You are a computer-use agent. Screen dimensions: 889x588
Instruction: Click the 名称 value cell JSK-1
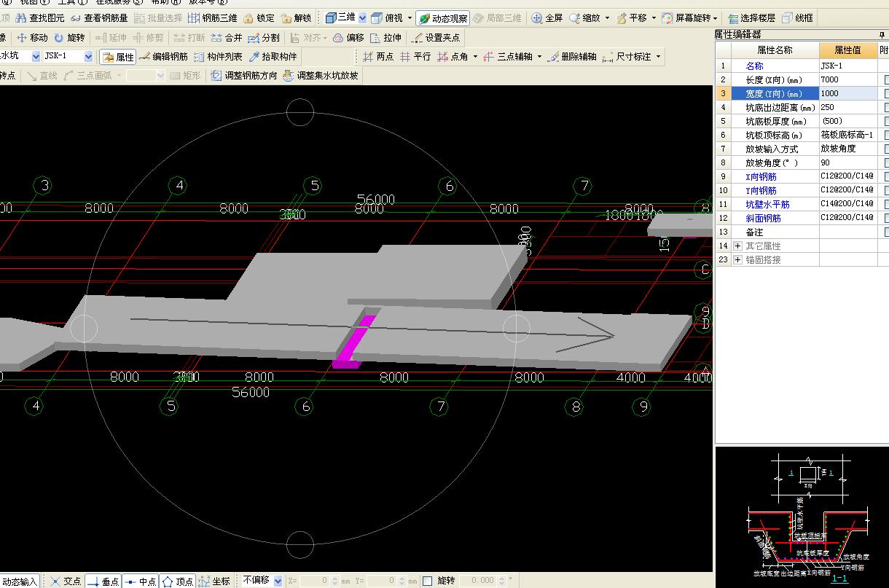pos(848,66)
